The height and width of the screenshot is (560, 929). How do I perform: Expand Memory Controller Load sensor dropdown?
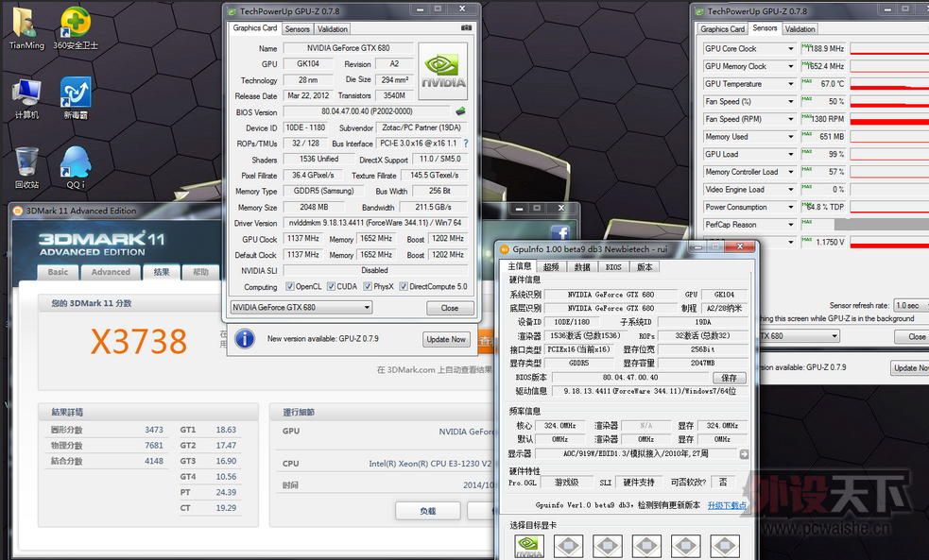790,172
